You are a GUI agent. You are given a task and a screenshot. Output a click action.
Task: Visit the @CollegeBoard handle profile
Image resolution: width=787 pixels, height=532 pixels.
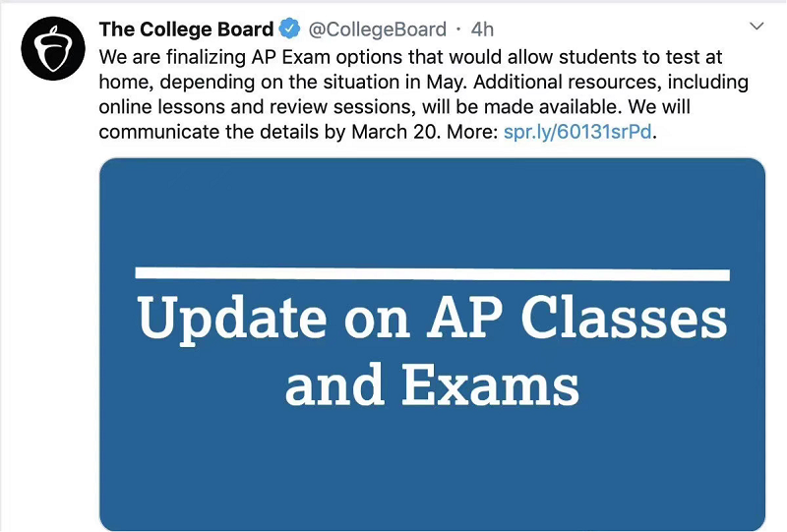pos(377,30)
